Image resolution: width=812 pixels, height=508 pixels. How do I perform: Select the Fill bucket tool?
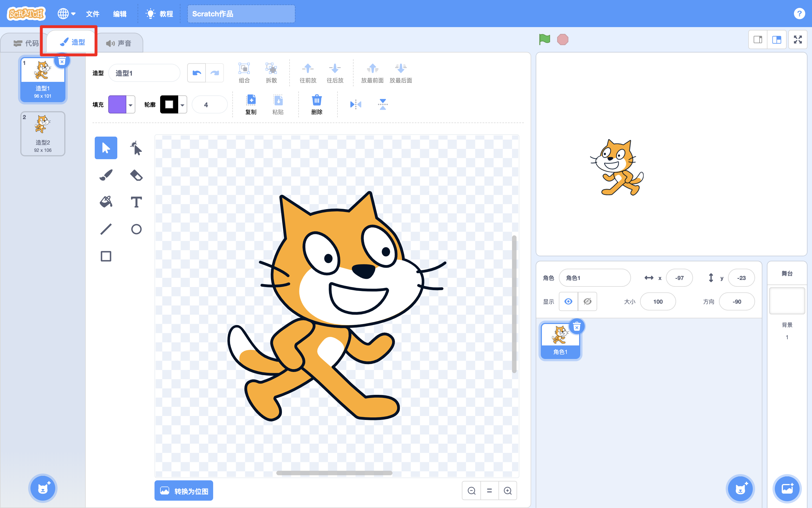click(106, 202)
